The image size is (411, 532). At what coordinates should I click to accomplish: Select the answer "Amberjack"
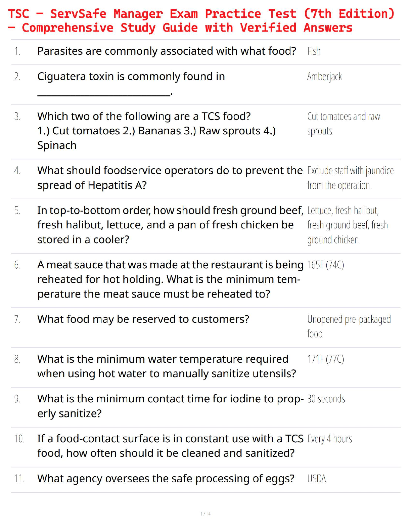[324, 77]
